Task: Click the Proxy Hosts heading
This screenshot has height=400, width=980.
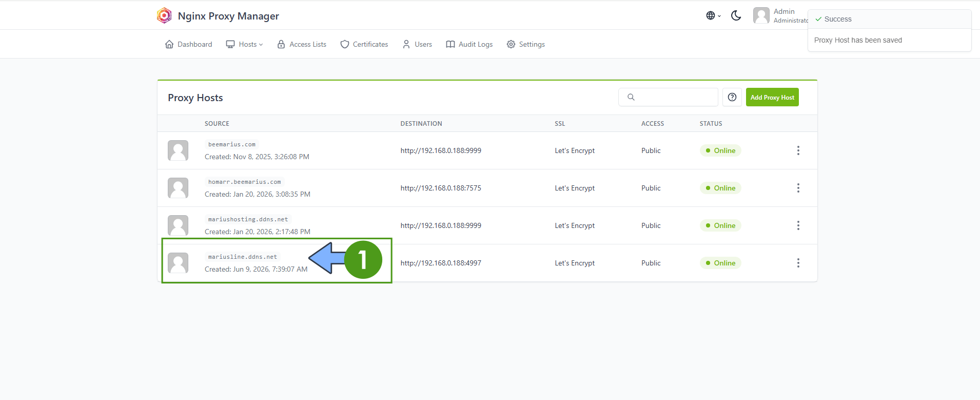Action: coord(195,98)
